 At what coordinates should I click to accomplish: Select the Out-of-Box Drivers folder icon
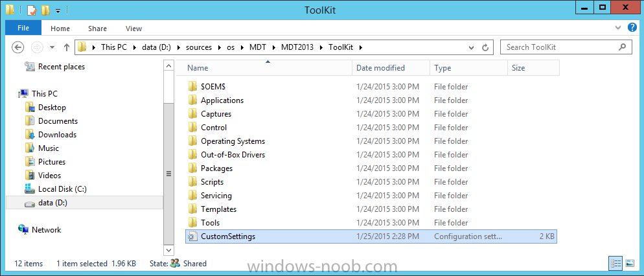pyautogui.click(x=193, y=154)
